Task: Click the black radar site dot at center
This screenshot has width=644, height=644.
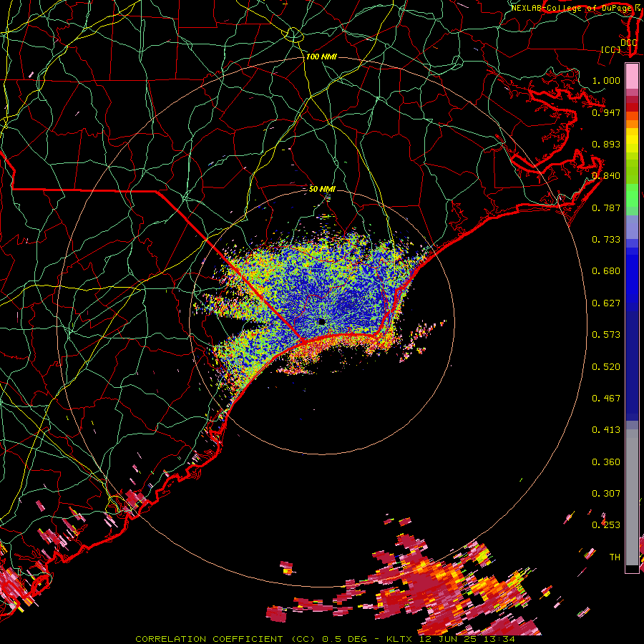Action: (x=321, y=321)
